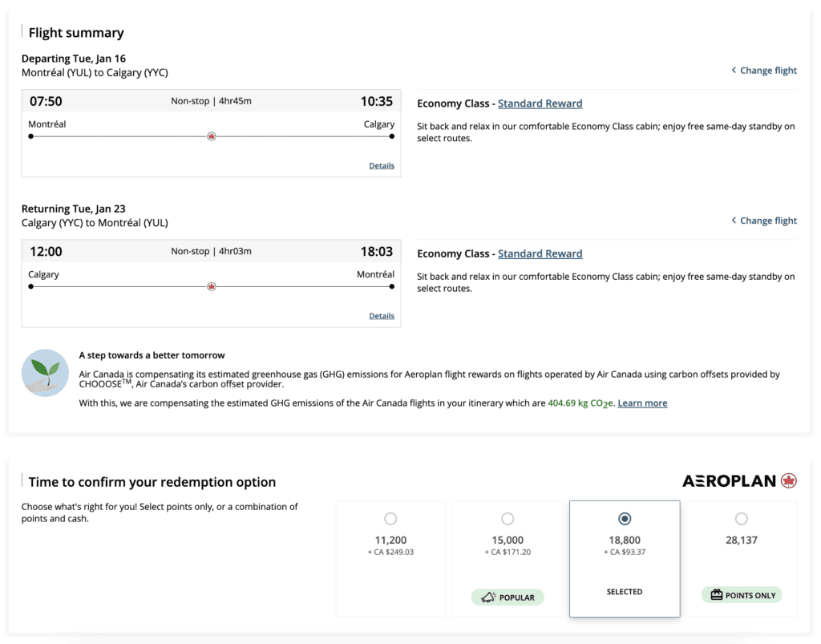821x644 pixels.
Task: Open the Learn more carbon offset link
Action: (642, 403)
